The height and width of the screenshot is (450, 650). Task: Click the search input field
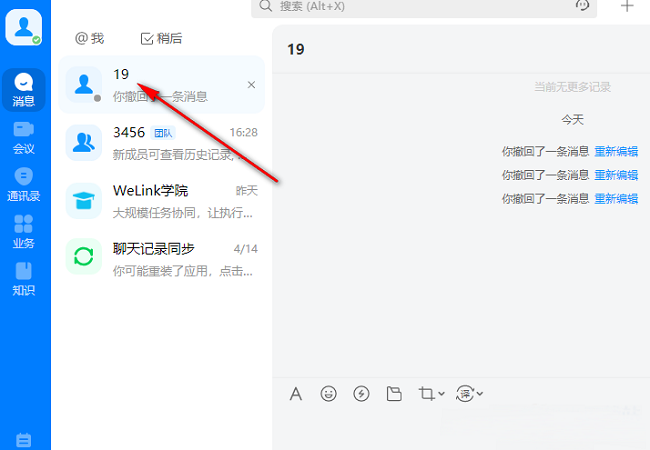point(420,7)
